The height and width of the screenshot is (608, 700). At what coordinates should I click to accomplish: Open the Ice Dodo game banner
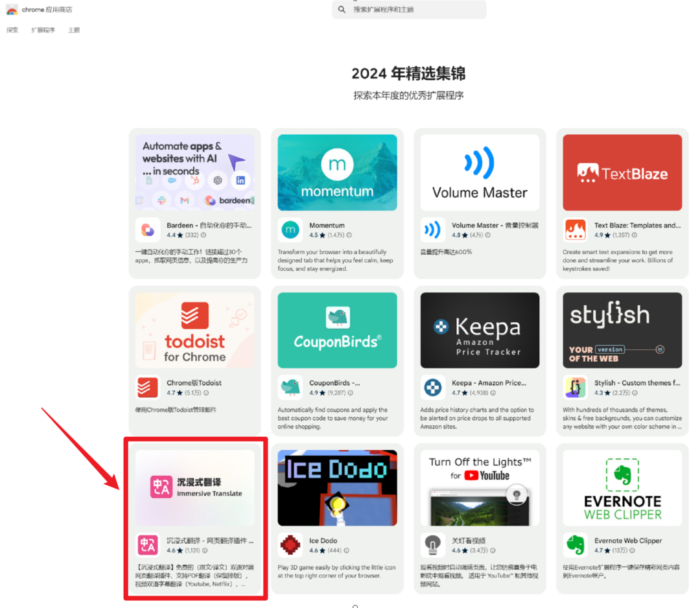[337, 488]
